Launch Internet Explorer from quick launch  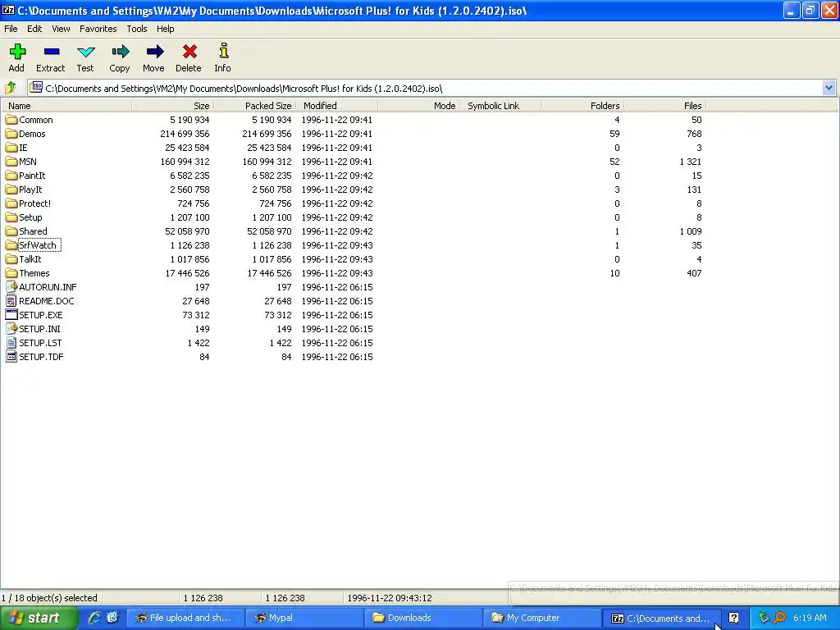[x=94, y=618]
